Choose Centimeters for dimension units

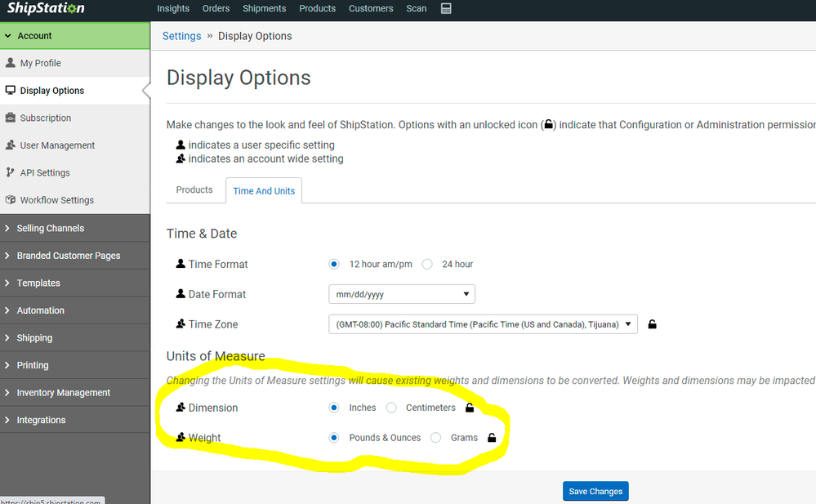tap(392, 408)
